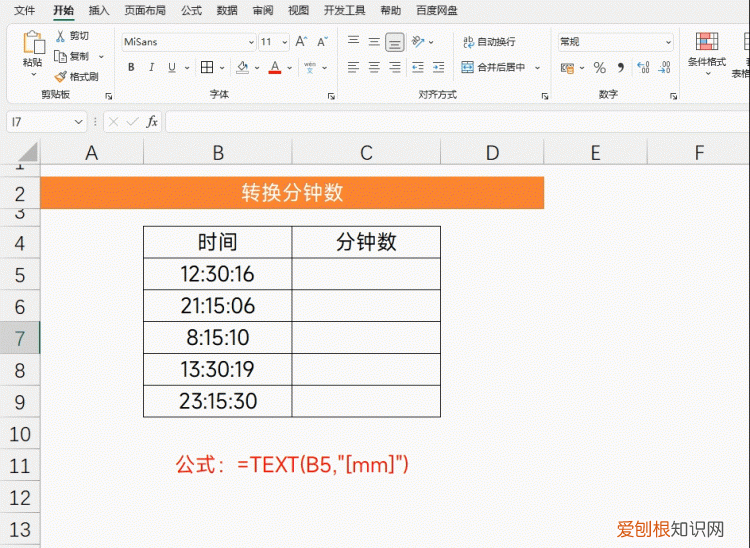This screenshot has width=750, height=548.
Task: Switch to the 插入 Insert tab
Action: click(99, 10)
